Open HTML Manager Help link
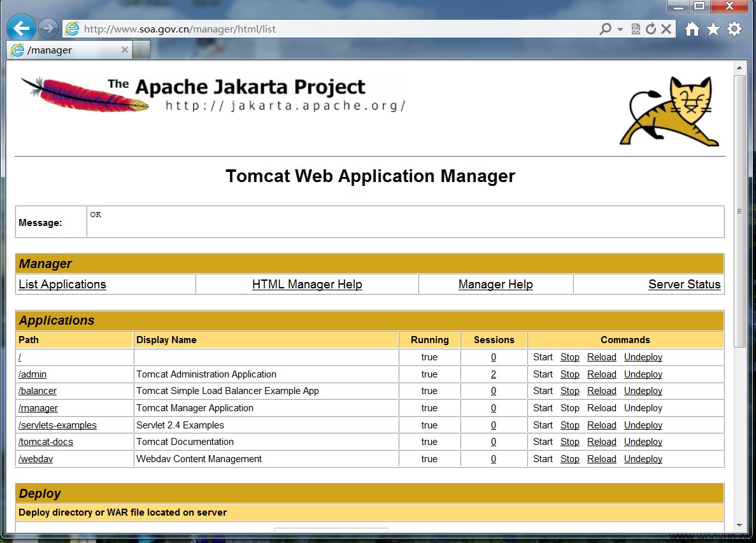756x543 pixels. click(307, 285)
